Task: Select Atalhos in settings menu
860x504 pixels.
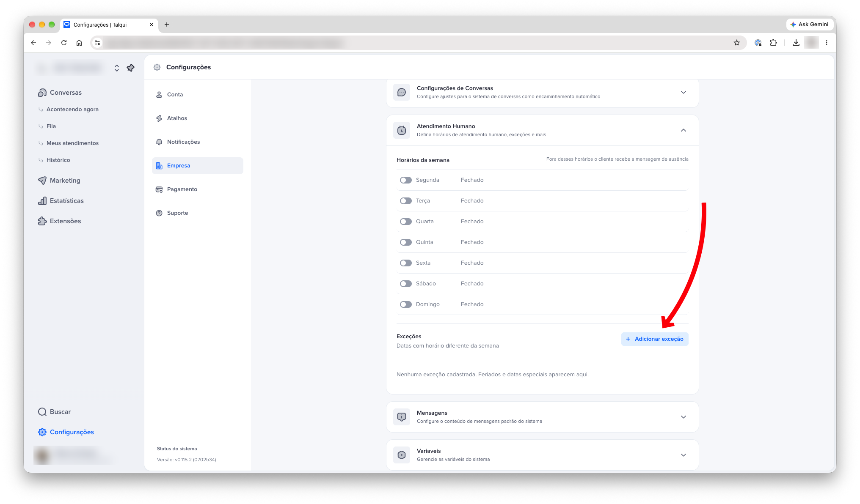Action: point(198,118)
